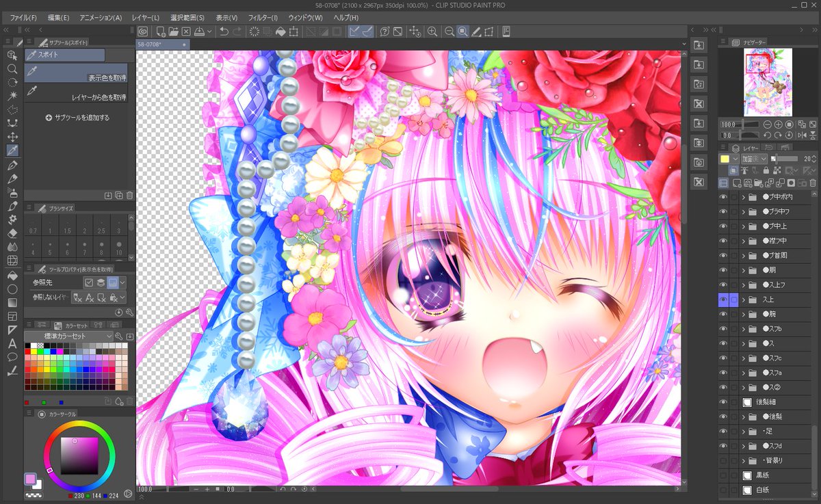Switch to the 58-0708* canvas tab
This screenshot has width=821, height=504.
pyautogui.click(x=163, y=44)
